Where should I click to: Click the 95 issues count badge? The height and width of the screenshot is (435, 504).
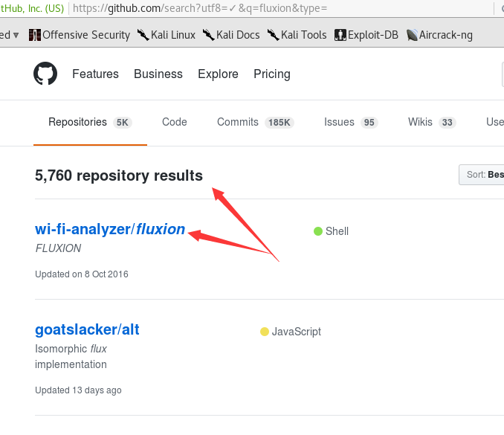tap(369, 123)
